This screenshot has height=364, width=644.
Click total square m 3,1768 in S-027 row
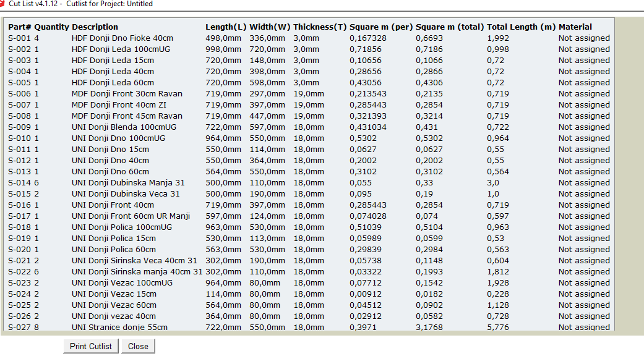coord(429,327)
